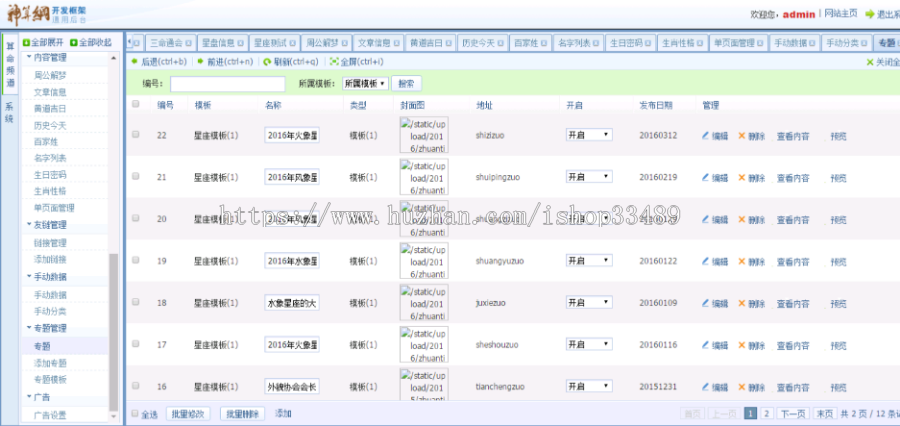Click the 搜索 search button
The image size is (900, 426).
coord(406,84)
